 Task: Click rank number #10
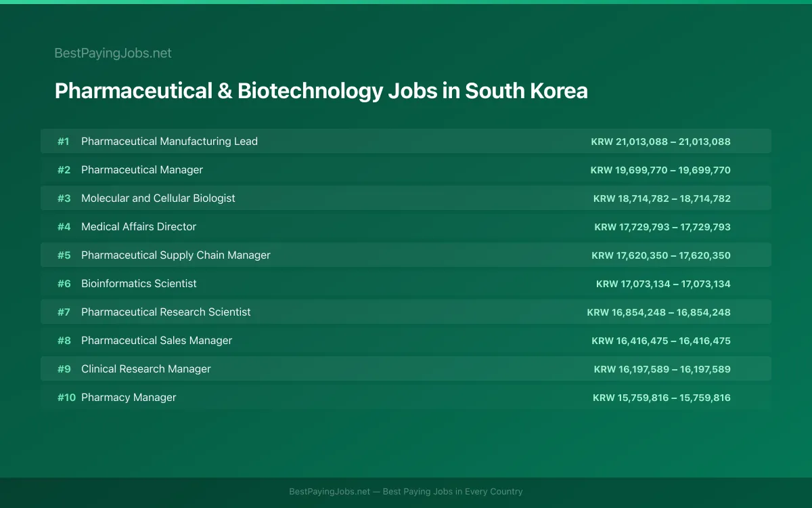(x=66, y=398)
